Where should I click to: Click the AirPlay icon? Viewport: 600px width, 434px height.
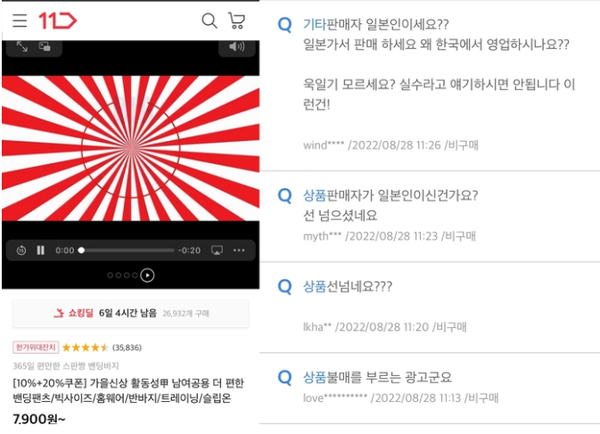[x=217, y=250]
